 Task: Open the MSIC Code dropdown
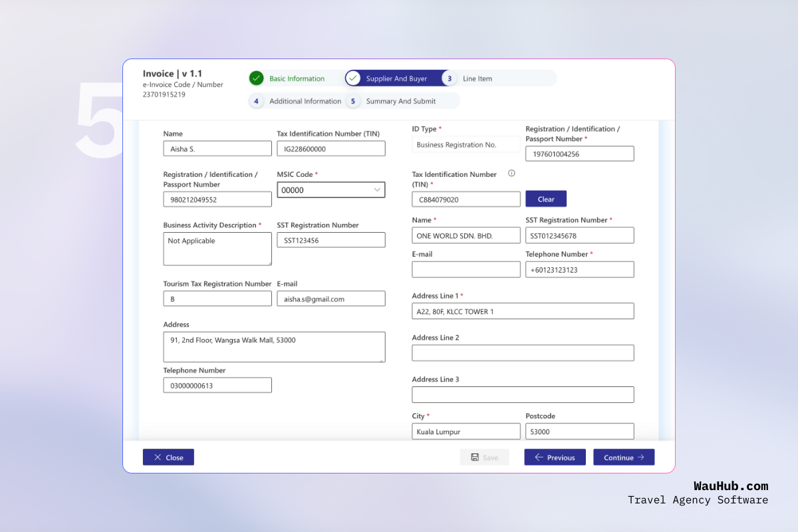[331, 190]
